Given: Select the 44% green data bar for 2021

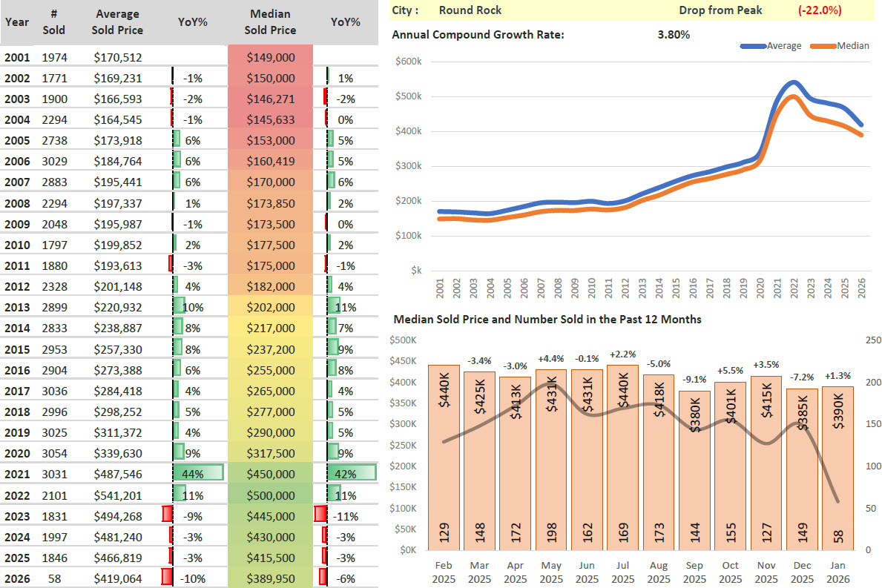Looking at the screenshot, I should tap(197, 474).
